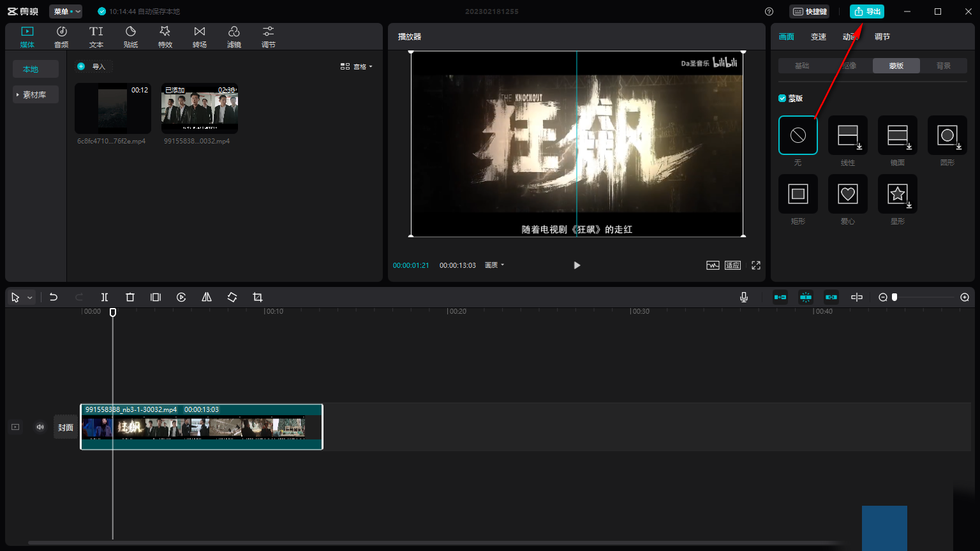Select the 99155838...0032.mp4 thumbnail
The image size is (980, 551).
(x=200, y=108)
